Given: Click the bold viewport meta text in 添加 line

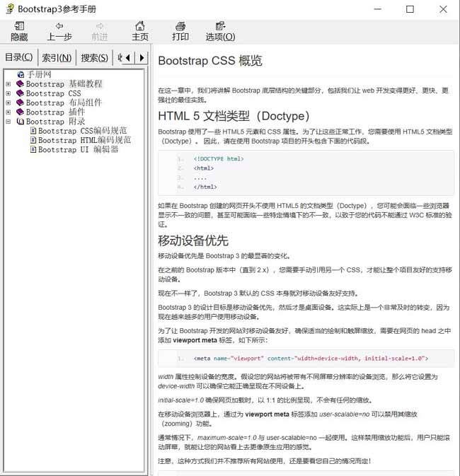Looking at the screenshot, I should 195,340.
